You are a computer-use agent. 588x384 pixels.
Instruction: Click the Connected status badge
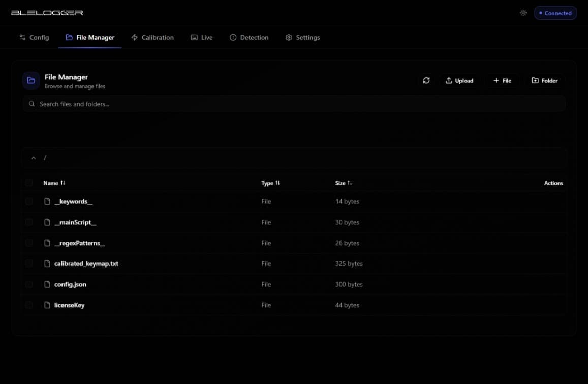tap(555, 13)
